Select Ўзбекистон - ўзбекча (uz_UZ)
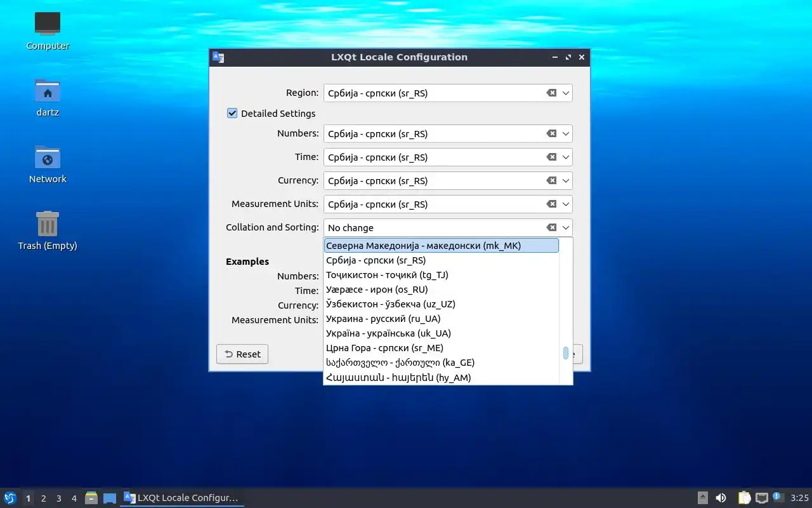 point(442,304)
